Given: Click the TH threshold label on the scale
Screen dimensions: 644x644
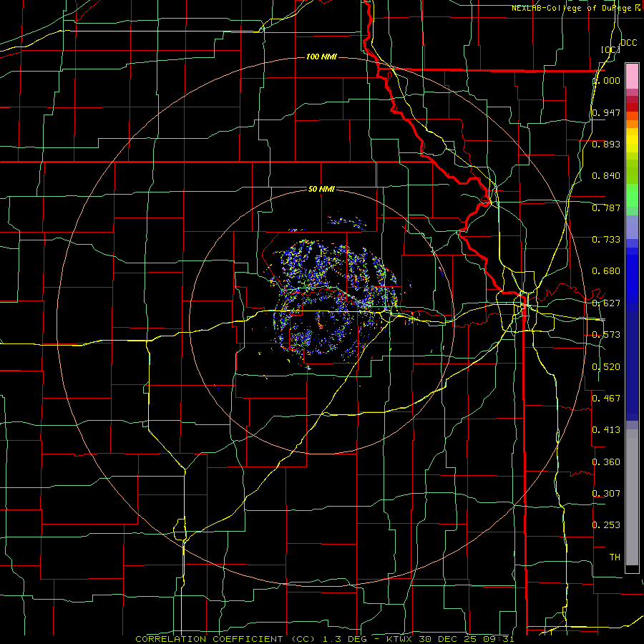Looking at the screenshot, I should click(x=615, y=557).
